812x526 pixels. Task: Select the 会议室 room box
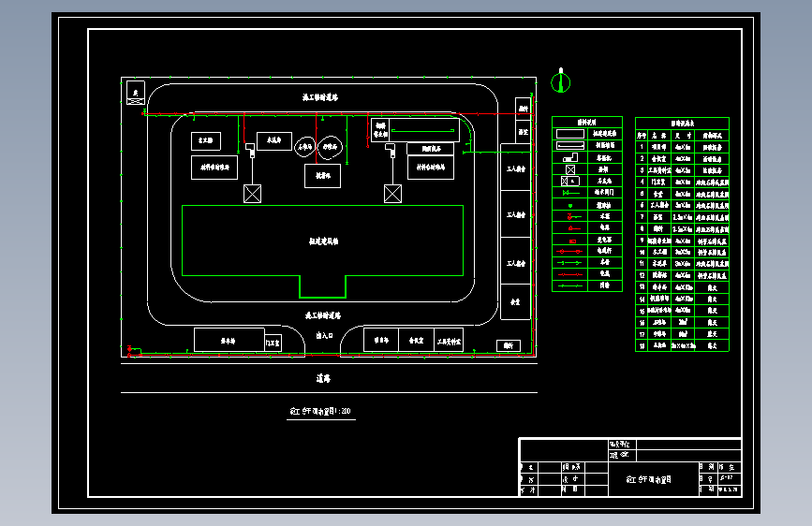click(416, 340)
